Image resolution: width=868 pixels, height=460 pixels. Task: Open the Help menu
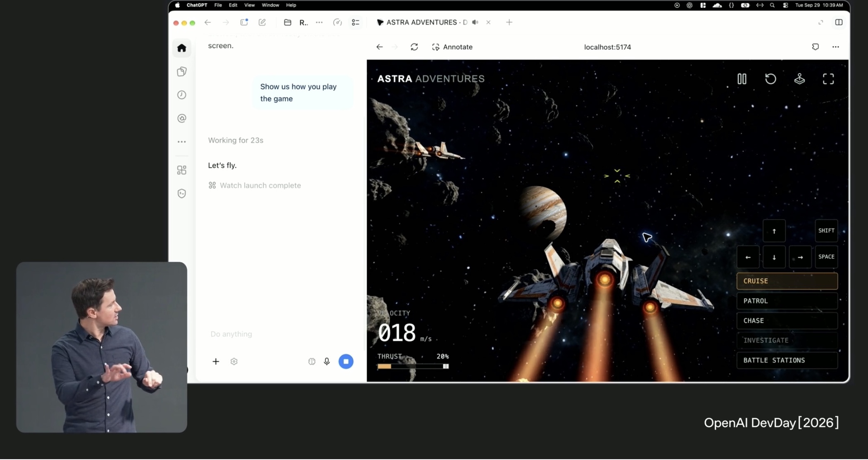coord(291,5)
